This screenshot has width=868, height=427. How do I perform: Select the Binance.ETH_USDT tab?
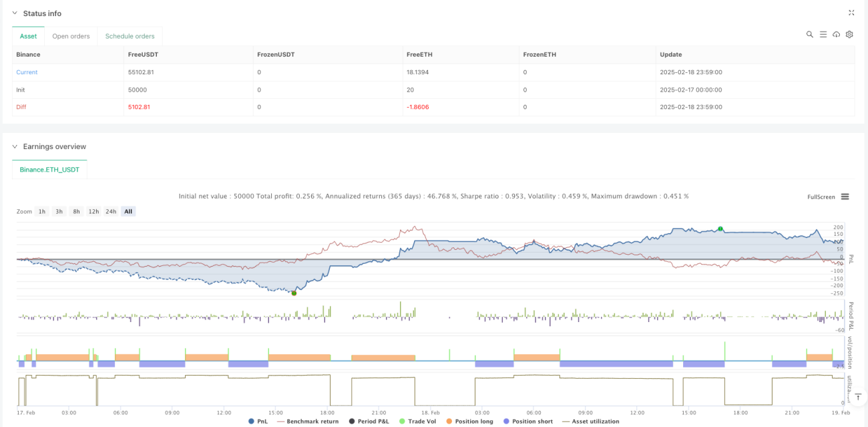[x=49, y=170]
